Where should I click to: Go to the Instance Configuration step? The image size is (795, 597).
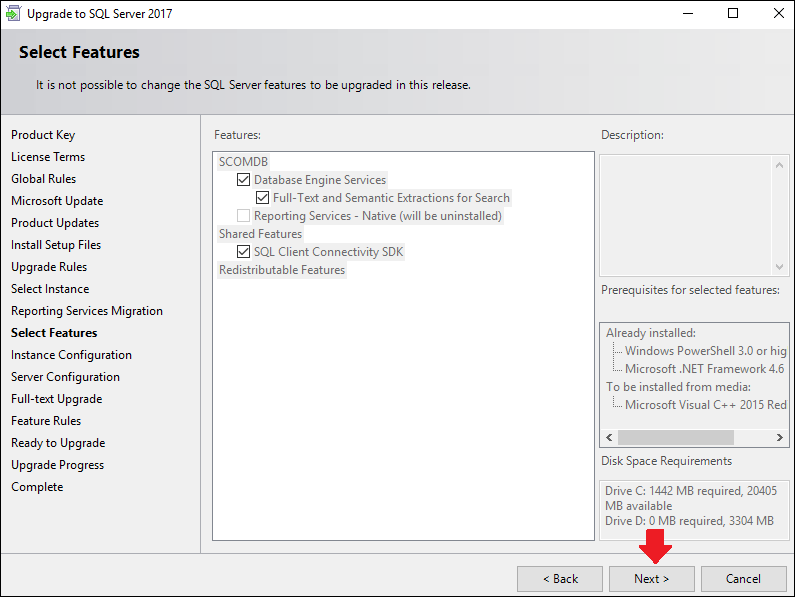tap(71, 355)
